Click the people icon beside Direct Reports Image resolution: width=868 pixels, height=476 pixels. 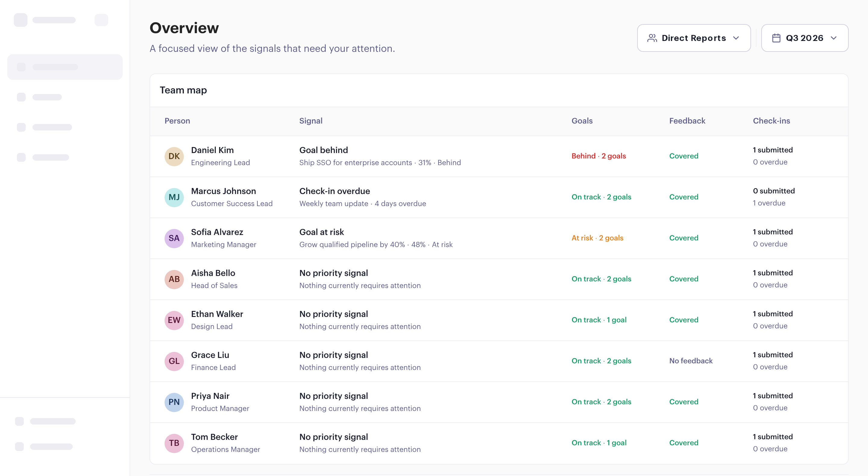652,38
